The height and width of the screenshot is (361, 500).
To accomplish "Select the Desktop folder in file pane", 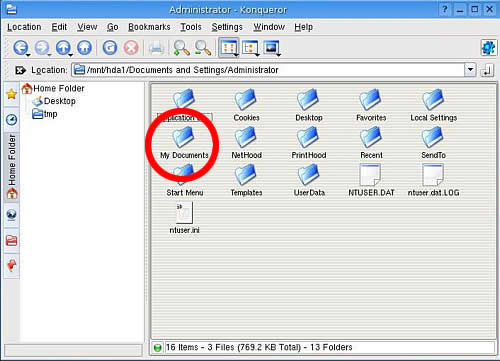I will pos(309,105).
